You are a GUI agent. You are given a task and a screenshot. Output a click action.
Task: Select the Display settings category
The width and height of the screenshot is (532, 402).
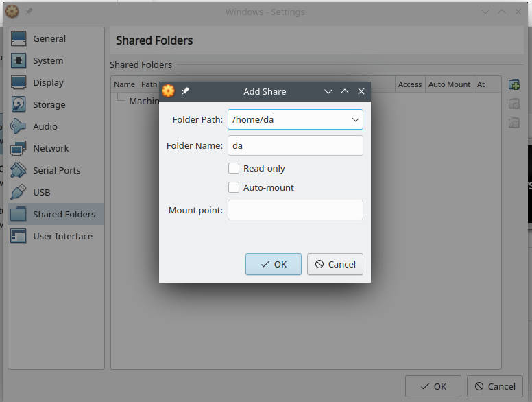coord(56,82)
